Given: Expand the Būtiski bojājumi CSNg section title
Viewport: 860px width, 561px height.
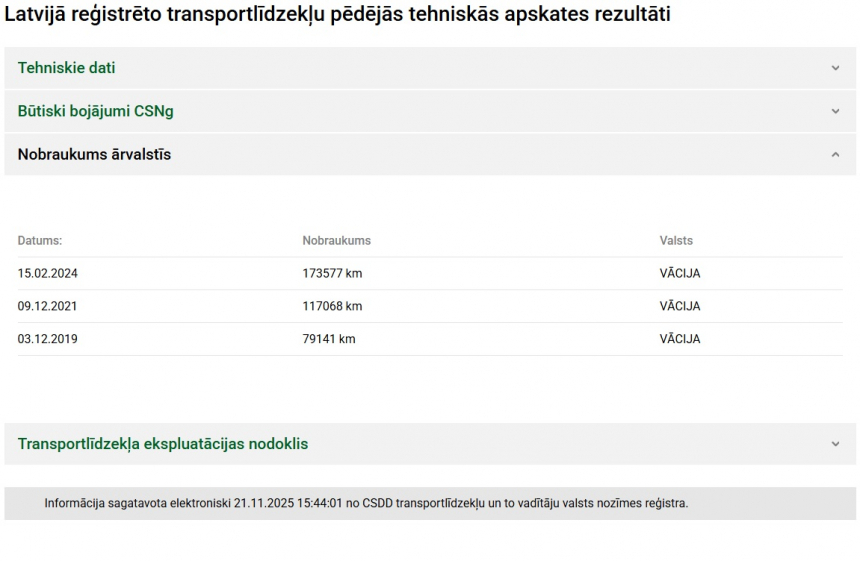Looking at the screenshot, I should tap(95, 111).
